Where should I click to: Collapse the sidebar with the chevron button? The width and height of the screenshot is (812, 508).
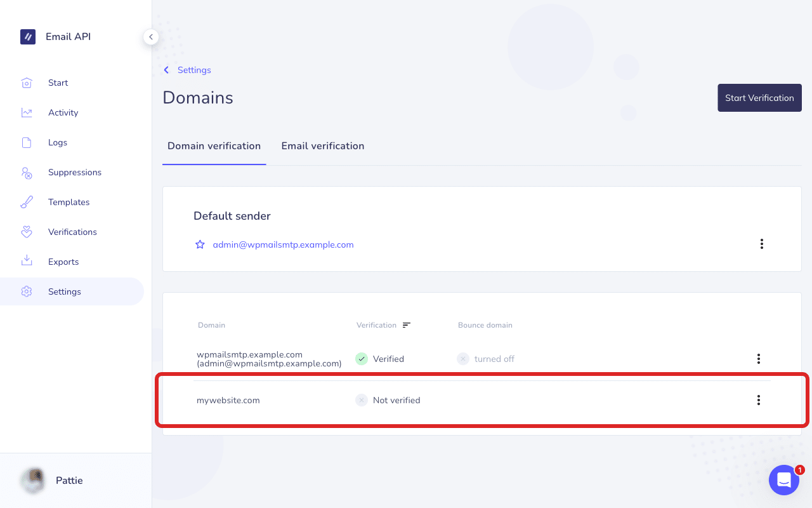click(150, 37)
